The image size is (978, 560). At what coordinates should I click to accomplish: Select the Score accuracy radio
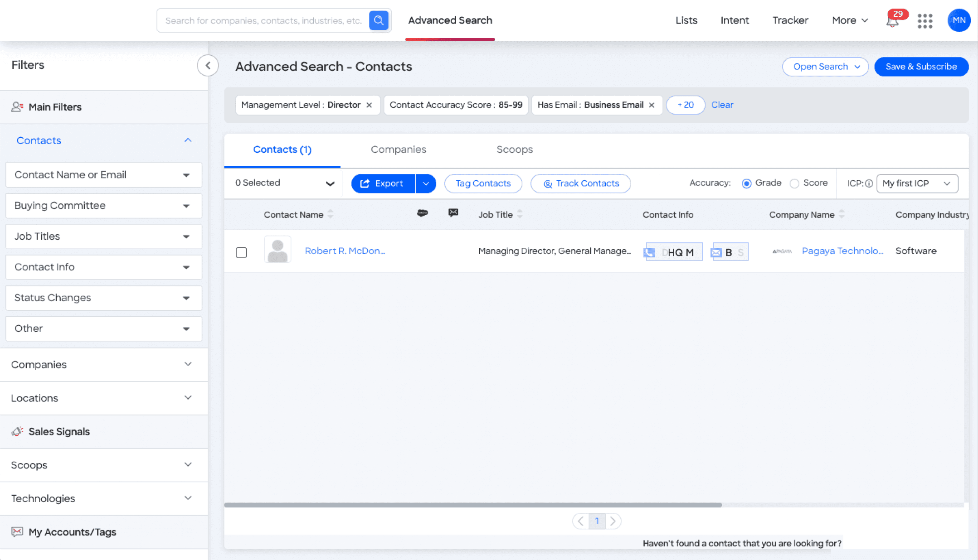[x=794, y=183]
